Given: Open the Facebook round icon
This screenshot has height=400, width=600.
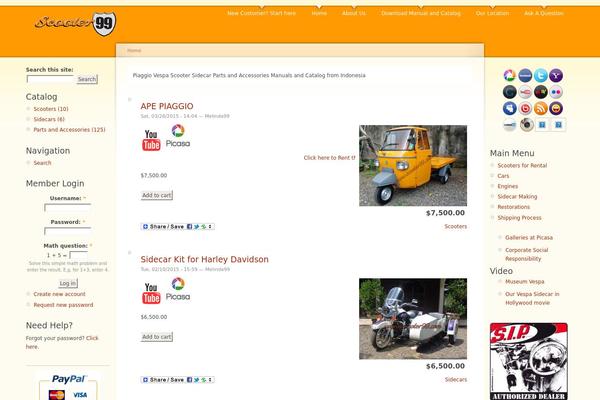Looking at the screenshot, I should click(525, 75).
